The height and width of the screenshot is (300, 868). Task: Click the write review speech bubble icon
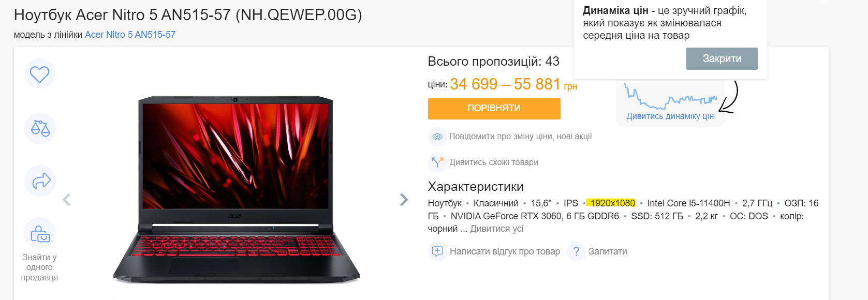(437, 251)
